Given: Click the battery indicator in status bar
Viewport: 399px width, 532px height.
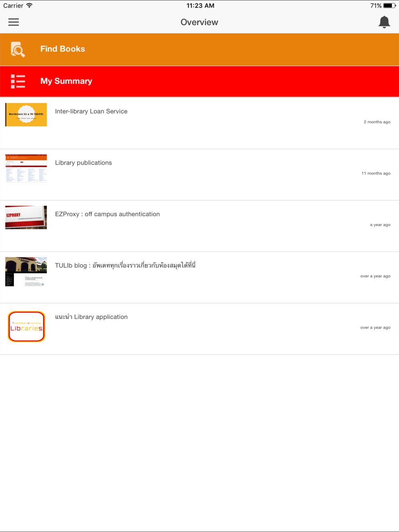Looking at the screenshot, I should 389,6.
